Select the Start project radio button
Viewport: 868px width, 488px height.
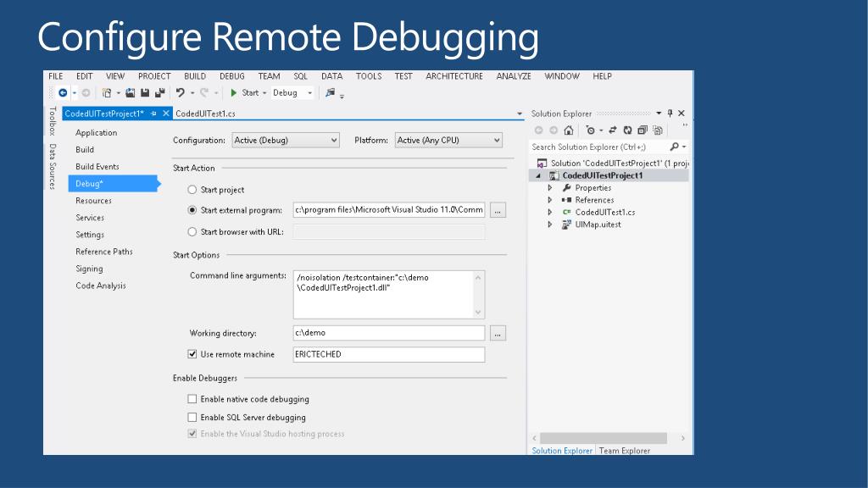click(192, 190)
